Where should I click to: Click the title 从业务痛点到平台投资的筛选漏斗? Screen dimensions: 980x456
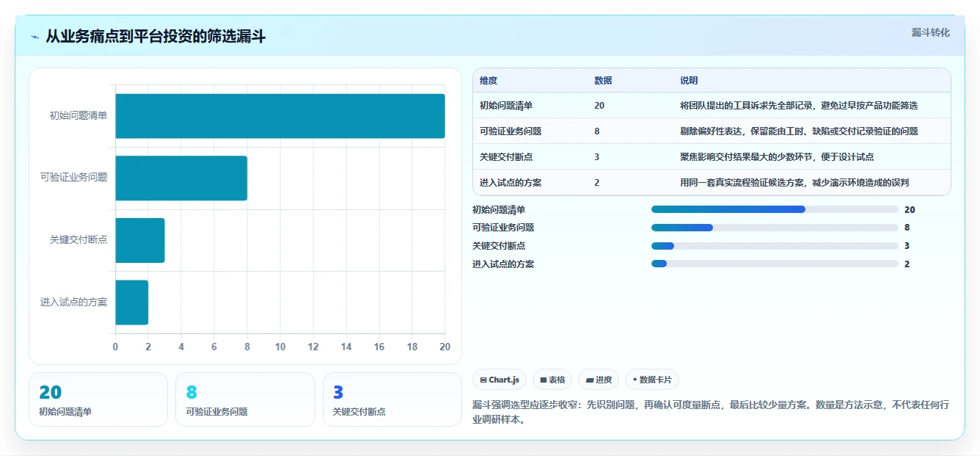click(156, 37)
